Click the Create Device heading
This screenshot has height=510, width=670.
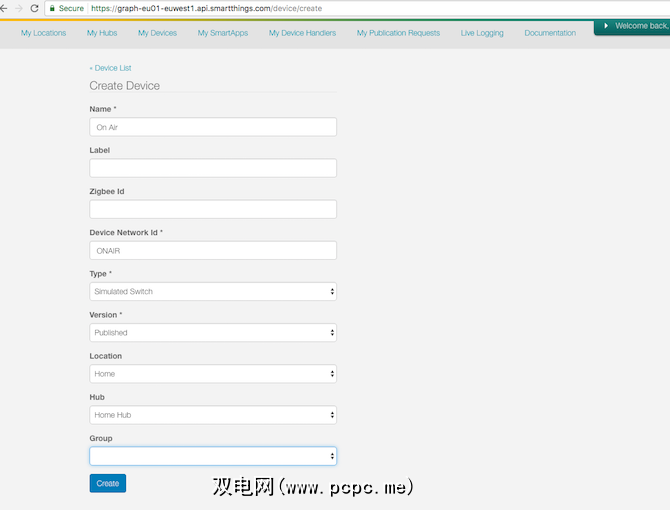pyautogui.click(x=124, y=86)
